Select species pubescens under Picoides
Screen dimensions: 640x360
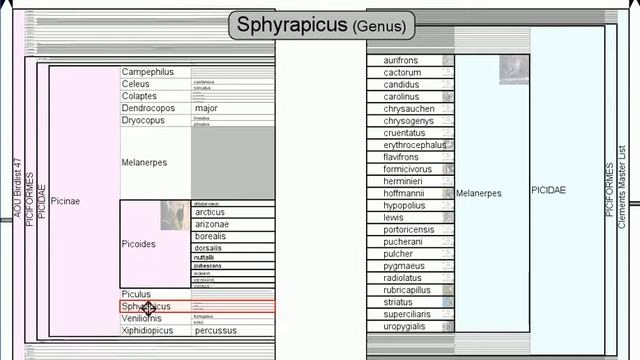pos(233,266)
